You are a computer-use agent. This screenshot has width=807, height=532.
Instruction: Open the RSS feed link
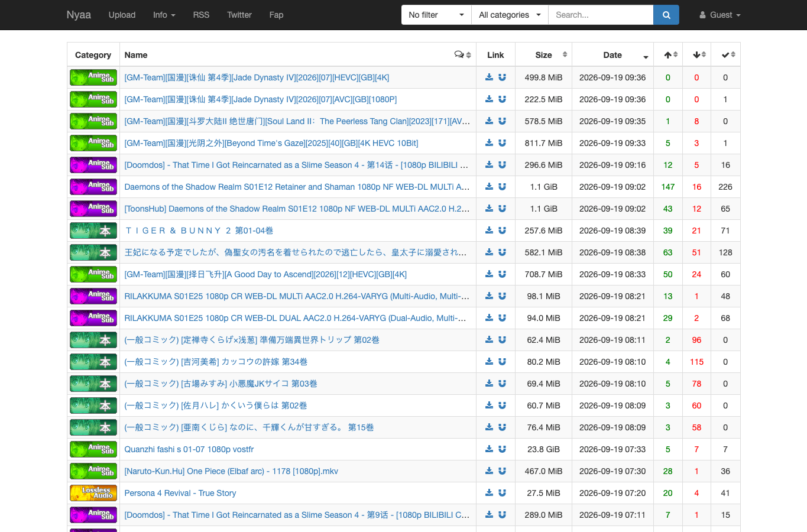201,15
